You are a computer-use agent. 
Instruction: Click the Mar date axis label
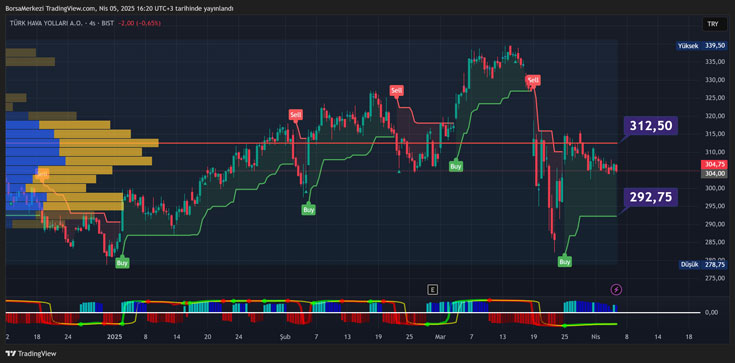click(440, 337)
